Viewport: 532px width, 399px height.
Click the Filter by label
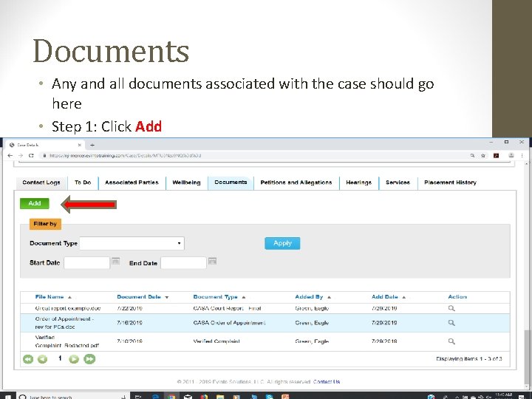[x=45, y=224]
